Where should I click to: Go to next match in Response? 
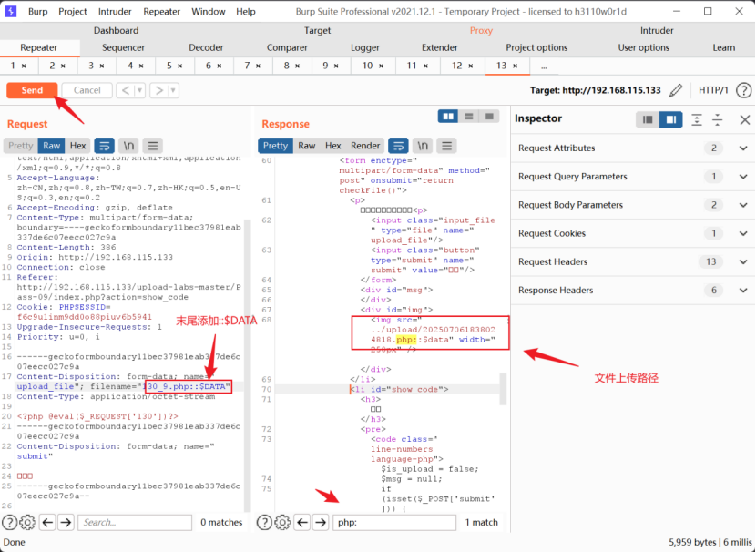pyautogui.click(x=321, y=522)
